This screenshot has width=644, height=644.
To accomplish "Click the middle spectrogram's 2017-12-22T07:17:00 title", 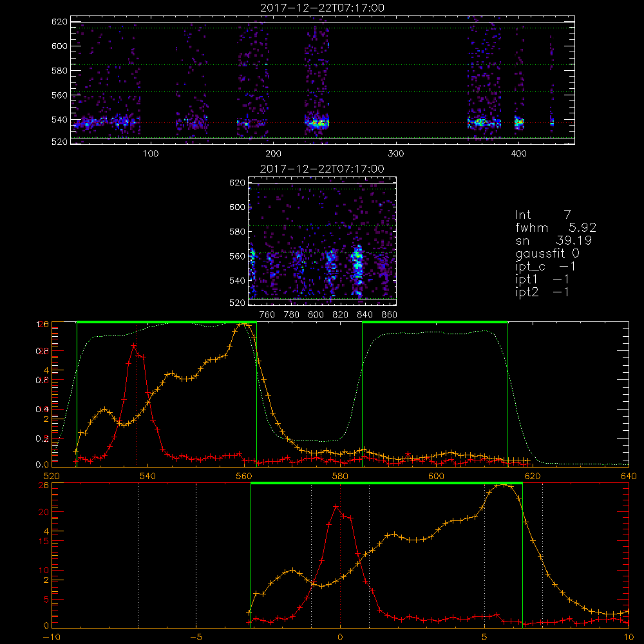I will point(323,169).
